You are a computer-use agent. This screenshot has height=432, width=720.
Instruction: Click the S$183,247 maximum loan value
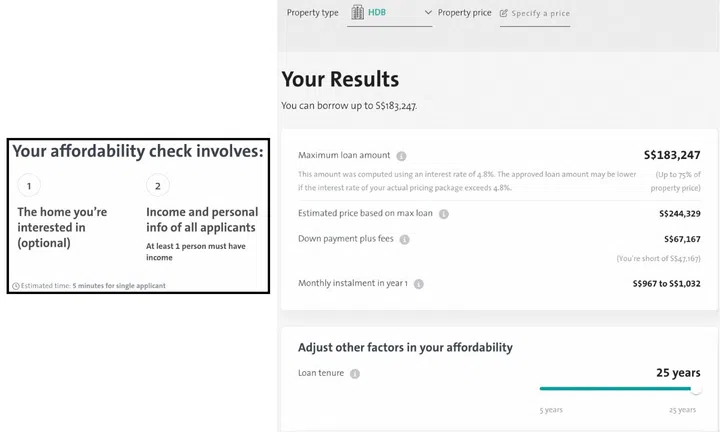tap(672, 155)
